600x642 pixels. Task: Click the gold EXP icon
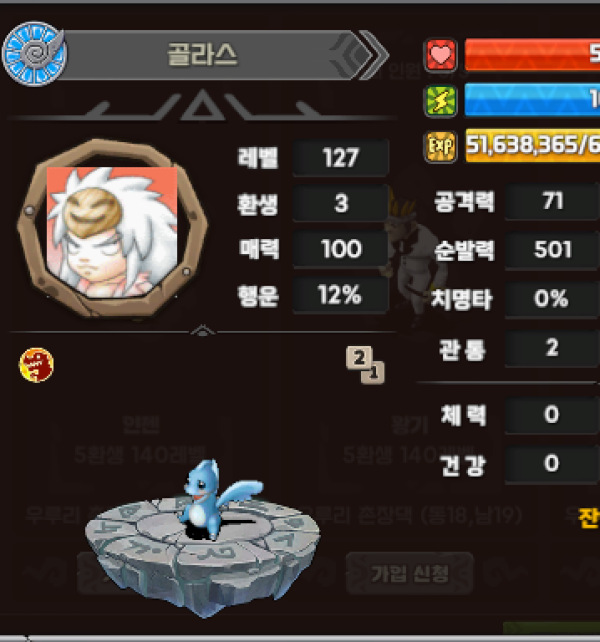440,146
